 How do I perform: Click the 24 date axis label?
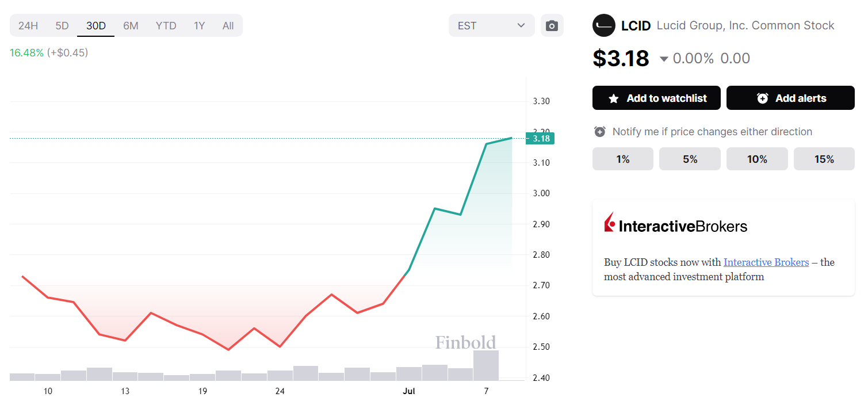click(x=280, y=391)
